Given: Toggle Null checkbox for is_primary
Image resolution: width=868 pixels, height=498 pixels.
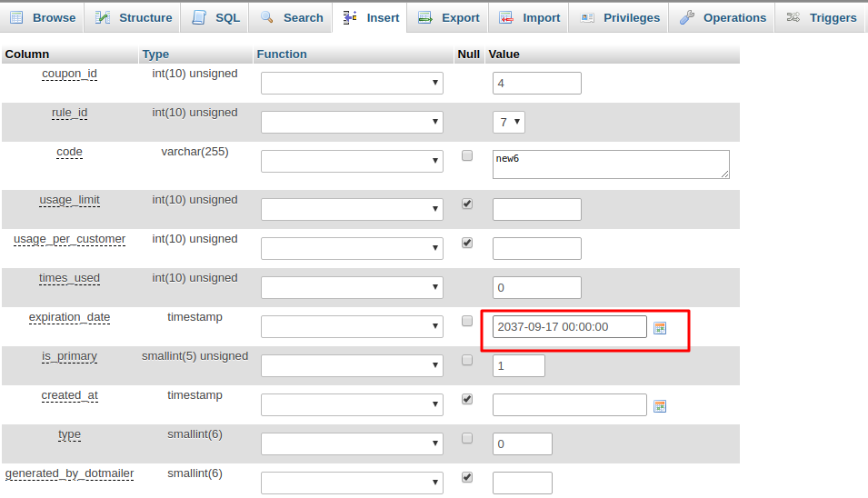Looking at the screenshot, I should (x=467, y=360).
